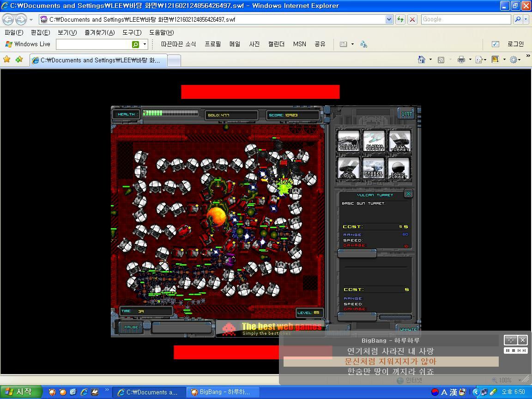This screenshot has height=399, width=532.
Task: Open 따끈따끈 소식 link
Action: [x=178, y=44]
